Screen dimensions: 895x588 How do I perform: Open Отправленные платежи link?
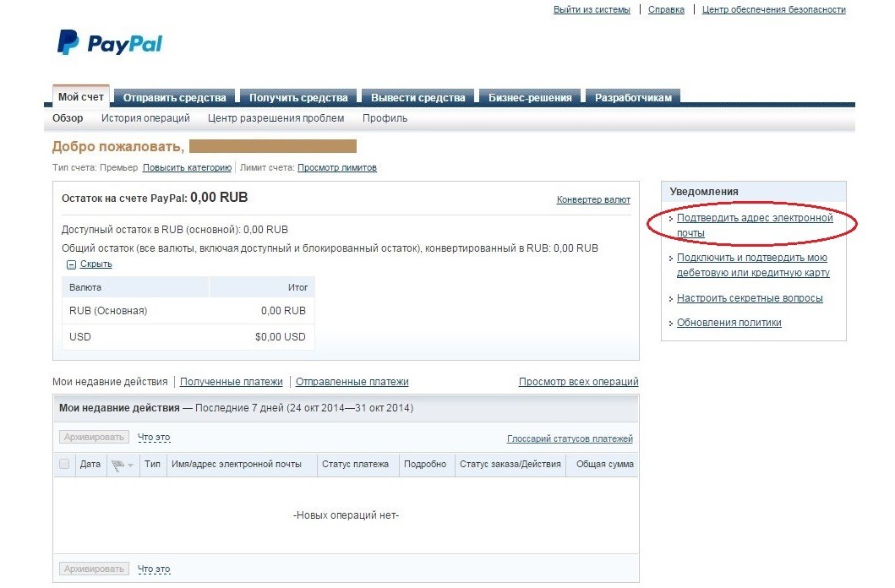352,382
